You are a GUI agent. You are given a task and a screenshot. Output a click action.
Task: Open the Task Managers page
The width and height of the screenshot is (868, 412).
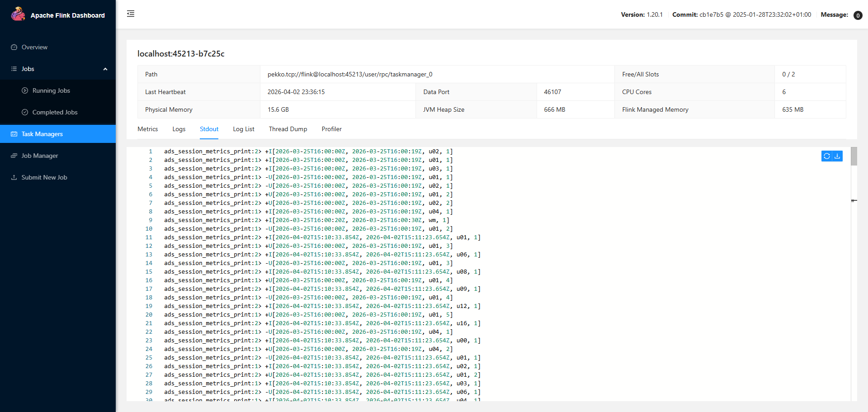pyautogui.click(x=42, y=134)
